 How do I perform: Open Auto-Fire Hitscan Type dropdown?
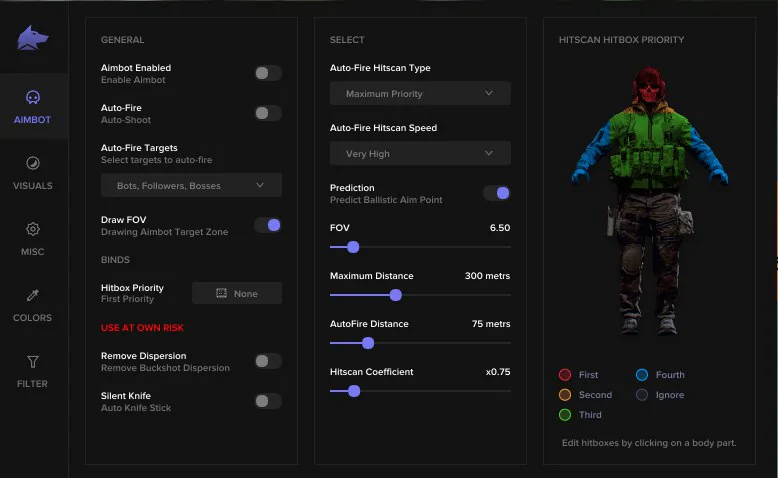(x=420, y=94)
